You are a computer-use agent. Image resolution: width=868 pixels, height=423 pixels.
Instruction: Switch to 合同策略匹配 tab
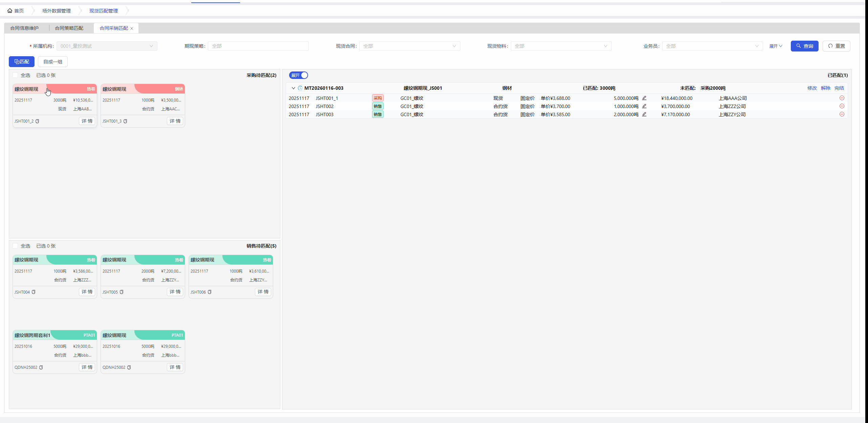[69, 28]
